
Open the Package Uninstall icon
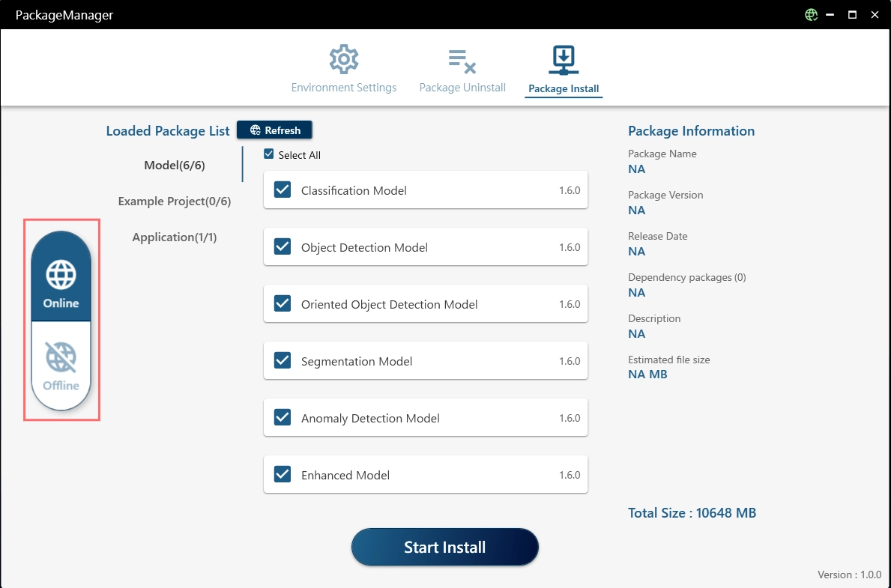pyautogui.click(x=462, y=61)
